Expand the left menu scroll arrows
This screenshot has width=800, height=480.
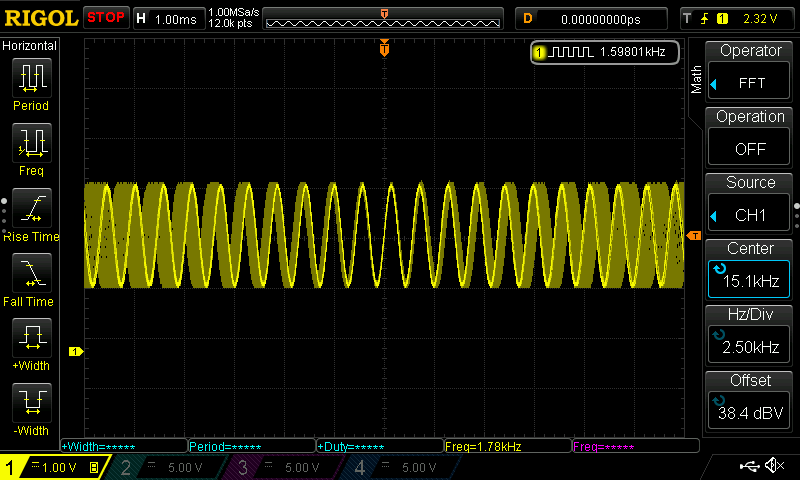5,215
